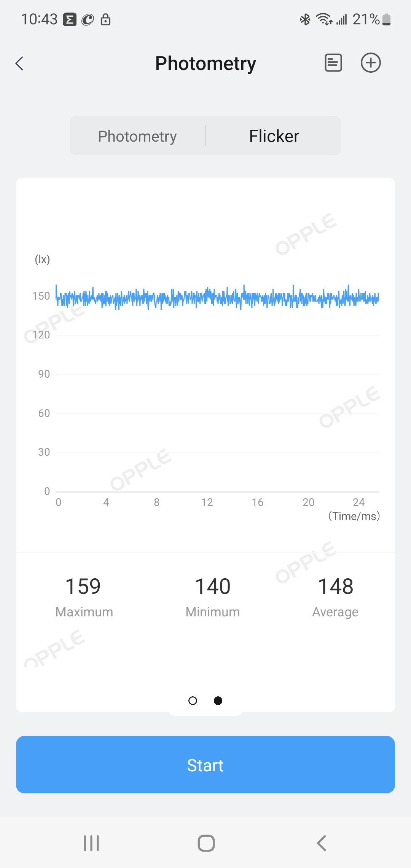Tap the Minimum value 140
Screen dimensions: 411x868
pyautogui.click(x=213, y=586)
